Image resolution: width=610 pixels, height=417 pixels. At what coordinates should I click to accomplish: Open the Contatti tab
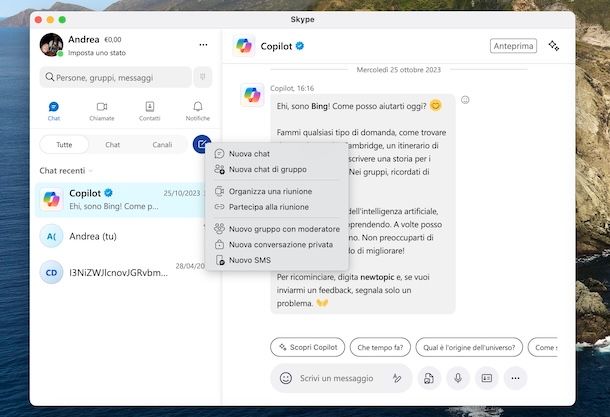(x=150, y=111)
